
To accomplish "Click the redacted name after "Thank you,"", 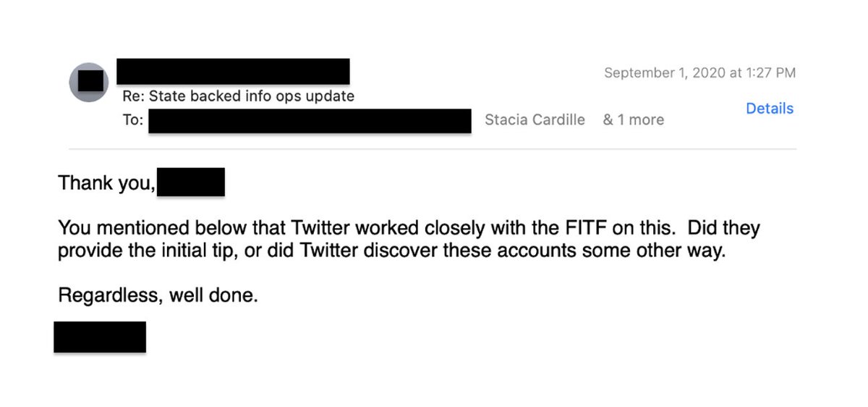I will (190, 182).
